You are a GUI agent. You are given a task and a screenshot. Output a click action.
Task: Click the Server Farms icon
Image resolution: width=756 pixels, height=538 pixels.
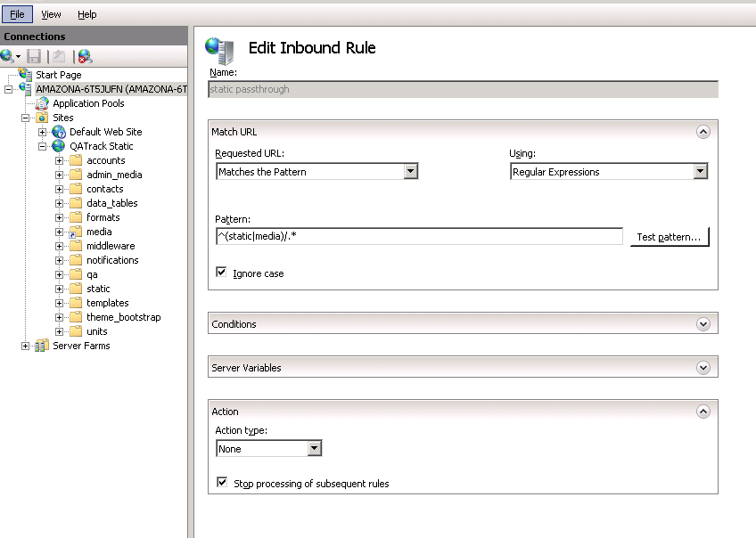point(42,346)
